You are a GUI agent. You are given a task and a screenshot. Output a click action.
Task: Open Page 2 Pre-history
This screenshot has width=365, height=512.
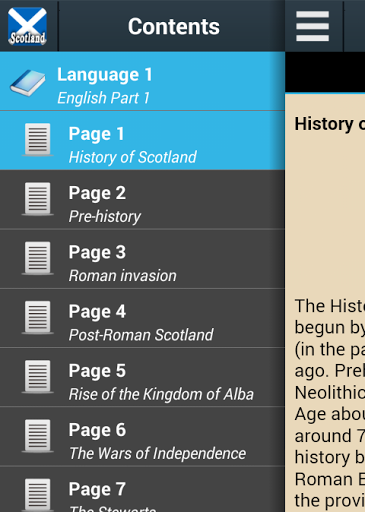coord(142,200)
